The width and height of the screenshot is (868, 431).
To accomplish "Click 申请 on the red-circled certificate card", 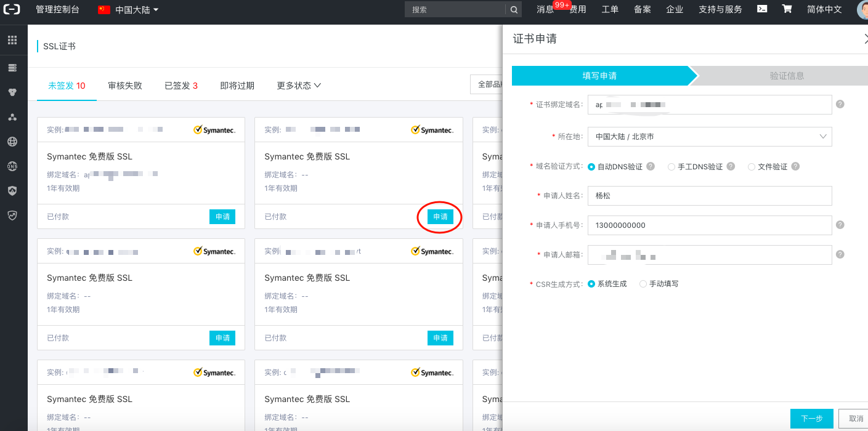I will 440,217.
